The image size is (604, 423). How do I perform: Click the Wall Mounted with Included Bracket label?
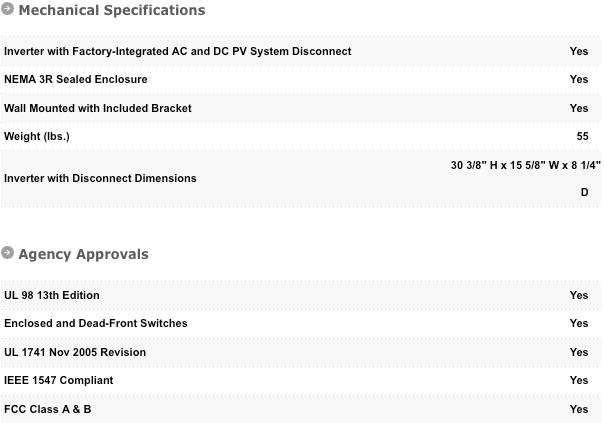[98, 108]
